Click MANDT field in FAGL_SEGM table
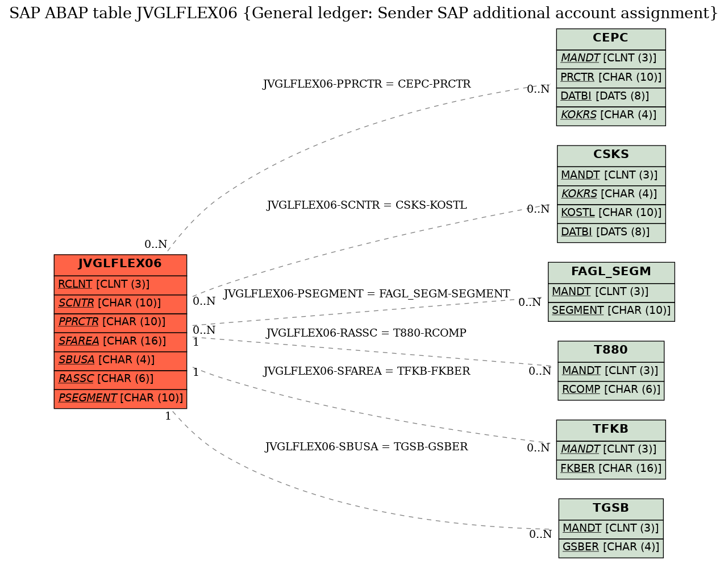 [611, 292]
